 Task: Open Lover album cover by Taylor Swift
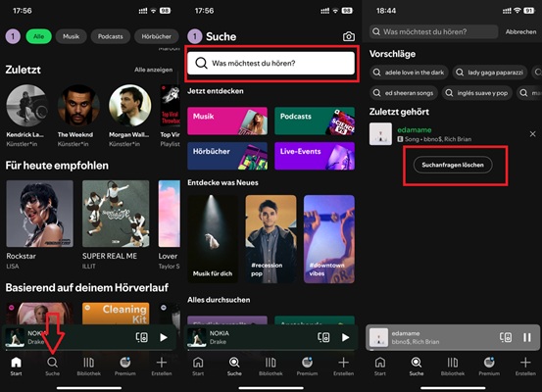(x=169, y=214)
